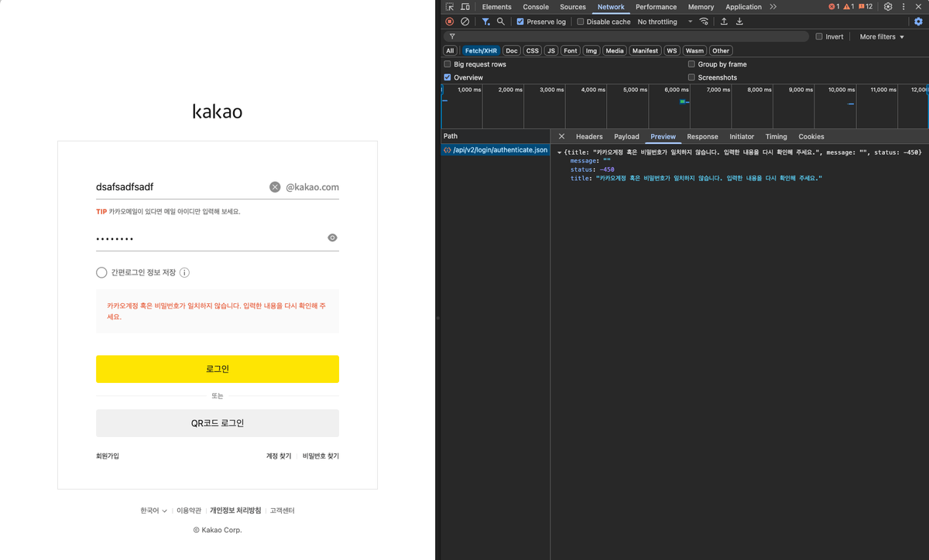This screenshot has height=560, width=929.
Task: Check the Invert filter checkbox
Action: (819, 36)
